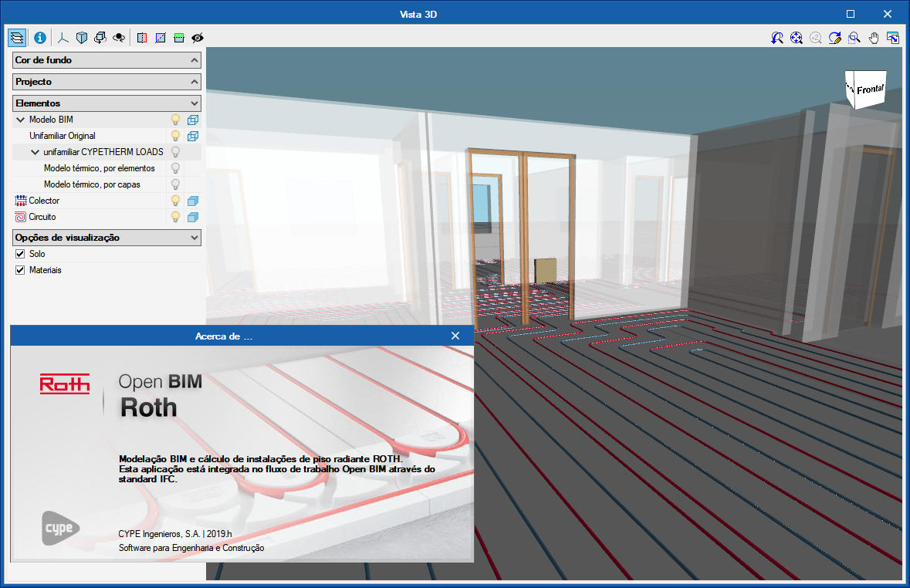Uncheck the Solo checkbox

(20, 254)
